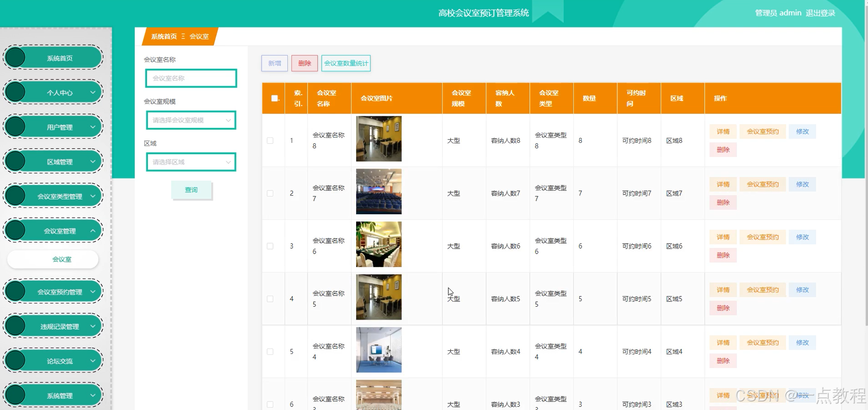Expand the 会议室类型管理 menu chevron
Screen dimensions: 868x410
(x=93, y=196)
